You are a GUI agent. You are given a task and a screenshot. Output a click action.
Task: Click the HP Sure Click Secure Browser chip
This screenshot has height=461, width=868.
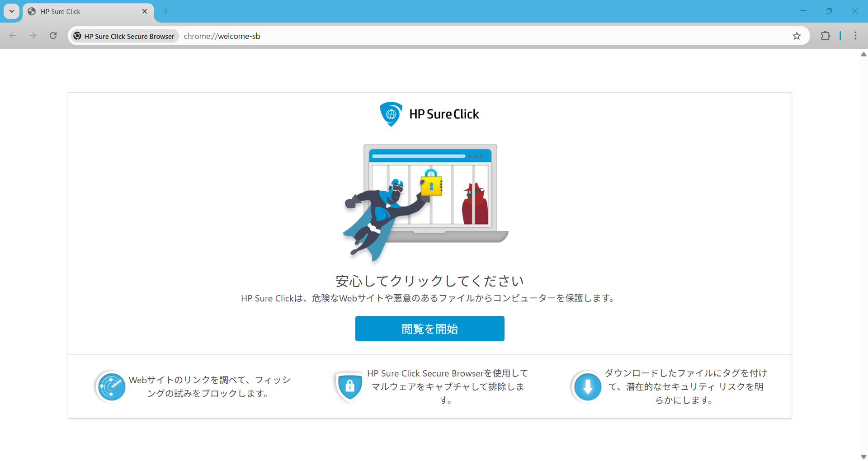tap(124, 36)
